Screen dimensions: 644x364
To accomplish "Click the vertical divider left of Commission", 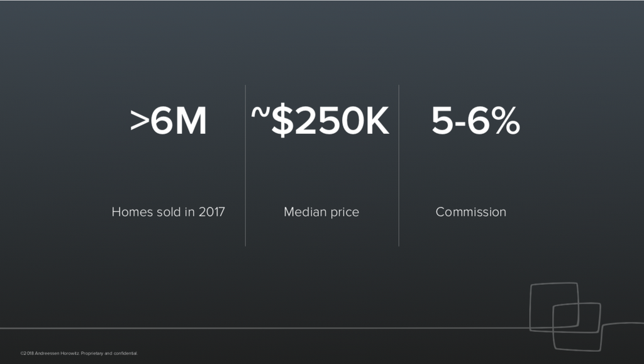I will pos(399,165).
